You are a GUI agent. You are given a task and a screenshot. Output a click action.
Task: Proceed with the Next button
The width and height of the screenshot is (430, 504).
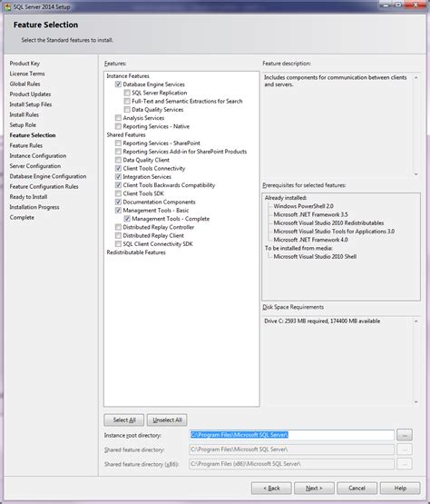tap(314, 488)
